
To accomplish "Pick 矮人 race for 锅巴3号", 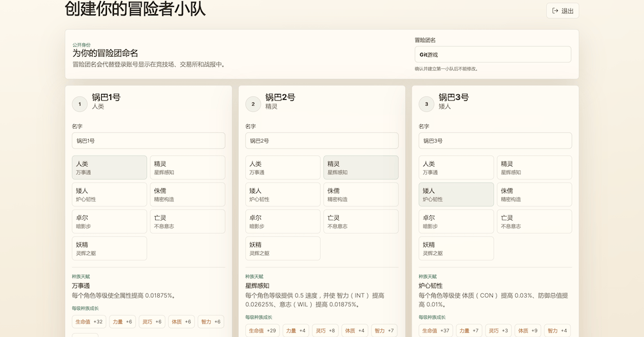I will point(456,194).
